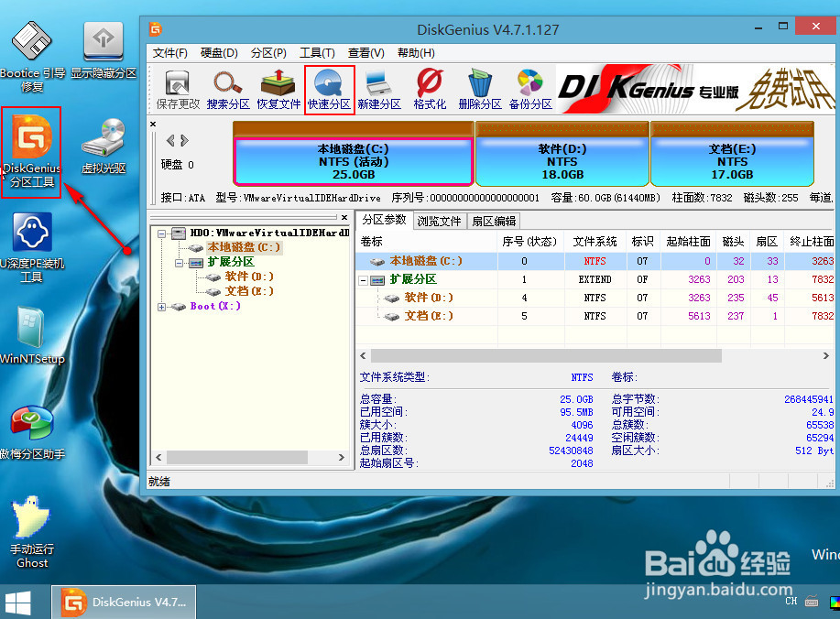This screenshot has height=619, width=840.
Task: Choose the 新建分区 new partition tool
Action: (379, 90)
